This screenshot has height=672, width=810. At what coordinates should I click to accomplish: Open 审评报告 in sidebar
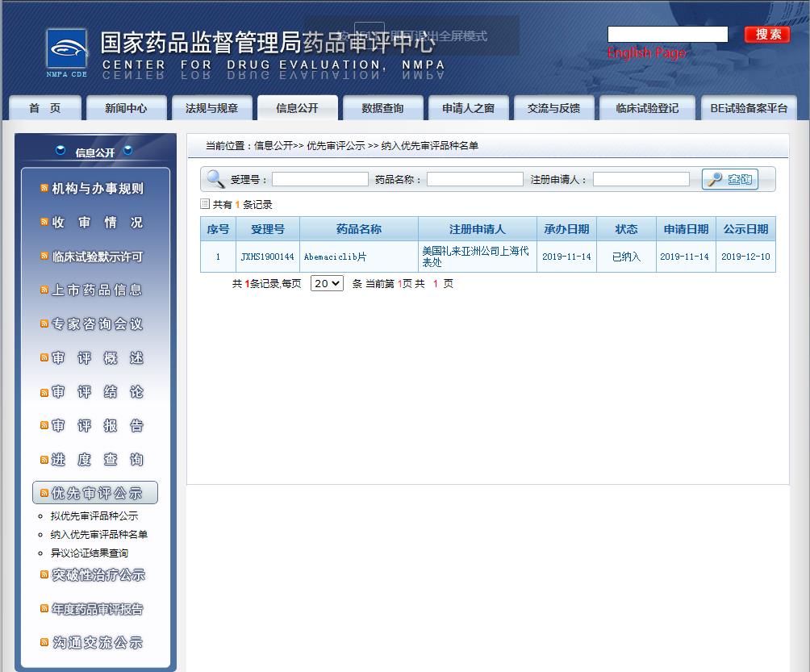pyautogui.click(x=98, y=426)
